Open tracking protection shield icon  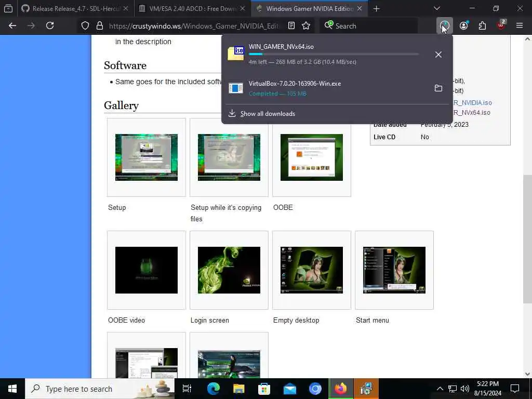pyautogui.click(x=85, y=26)
